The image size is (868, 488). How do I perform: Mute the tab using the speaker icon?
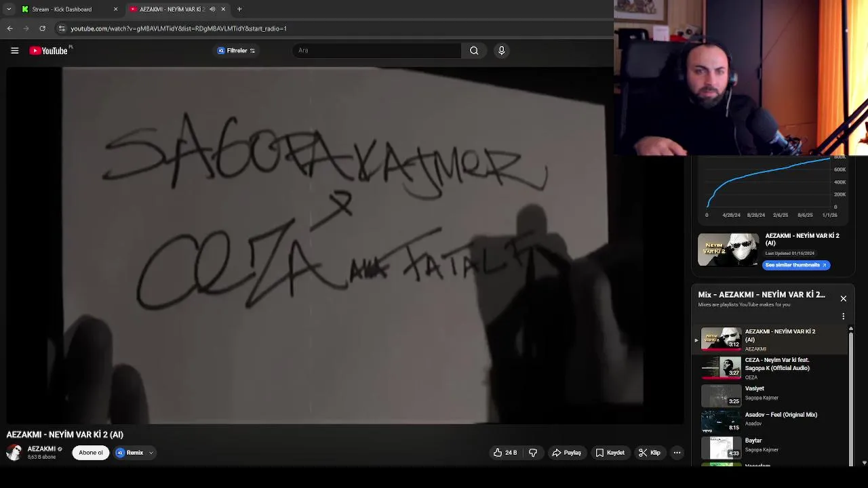tap(212, 9)
